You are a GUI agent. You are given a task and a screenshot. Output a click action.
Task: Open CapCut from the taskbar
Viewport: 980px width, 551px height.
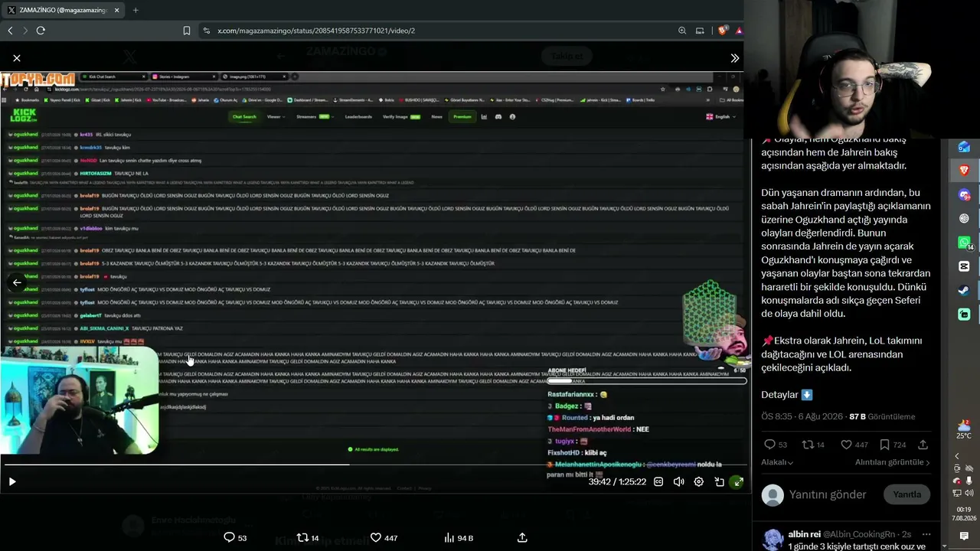(964, 266)
